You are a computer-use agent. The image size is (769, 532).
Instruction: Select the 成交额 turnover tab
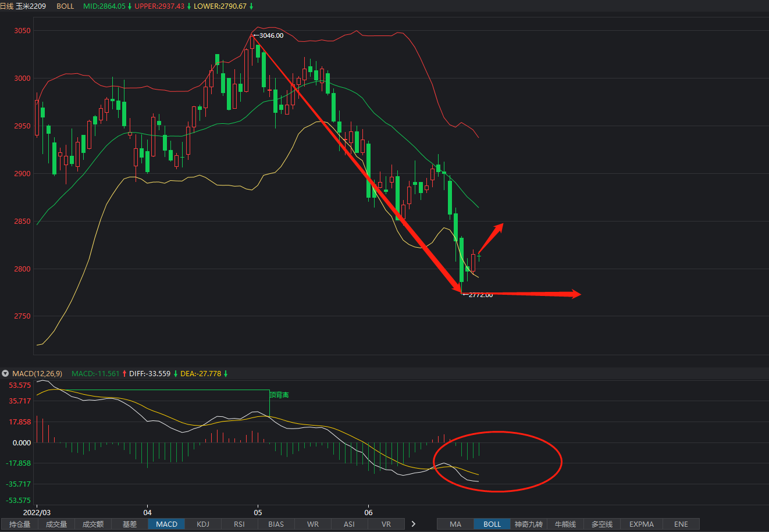93,524
